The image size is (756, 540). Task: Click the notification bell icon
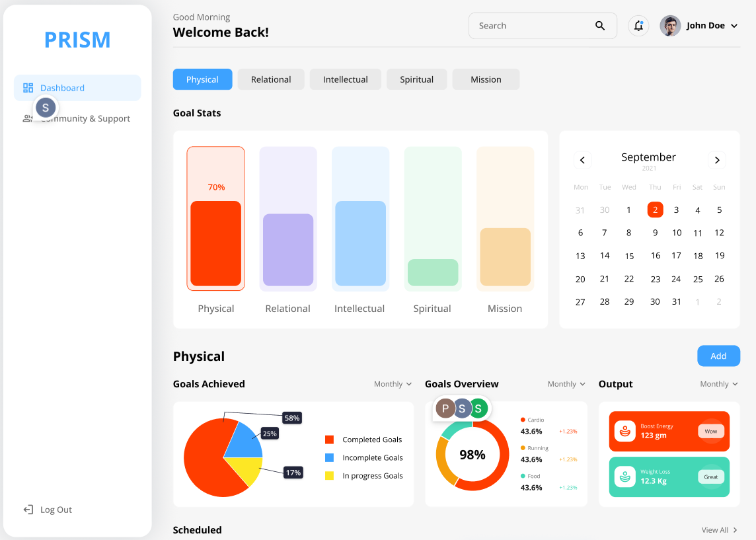coord(638,26)
